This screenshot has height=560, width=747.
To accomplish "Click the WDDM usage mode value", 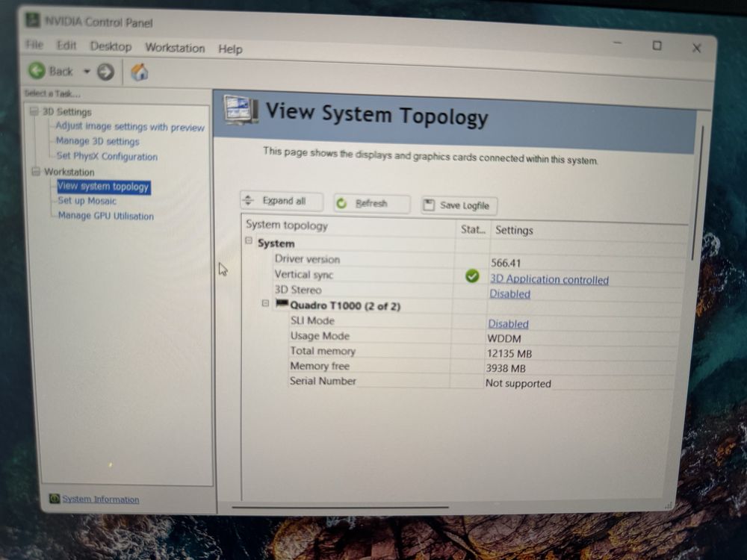I will [x=504, y=338].
